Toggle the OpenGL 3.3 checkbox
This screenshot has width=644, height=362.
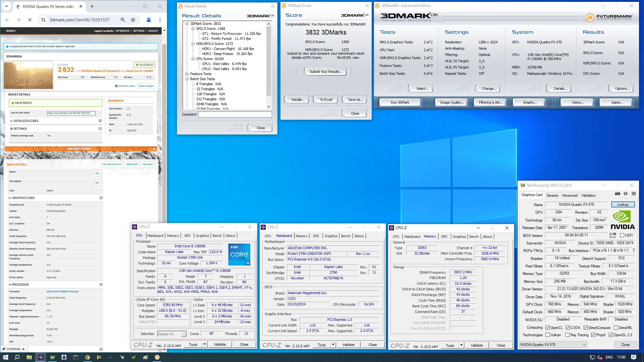coord(611,335)
